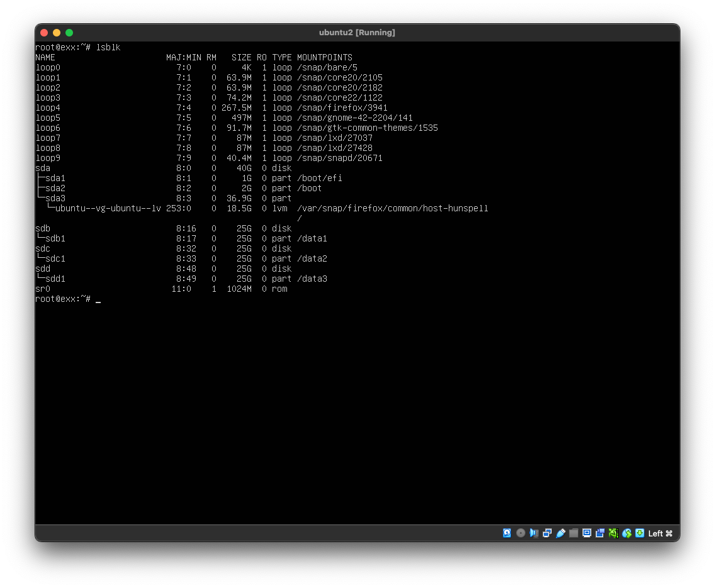Click the '/data1' mount point
Screen dimensions: 715x588
pyautogui.click(x=312, y=239)
